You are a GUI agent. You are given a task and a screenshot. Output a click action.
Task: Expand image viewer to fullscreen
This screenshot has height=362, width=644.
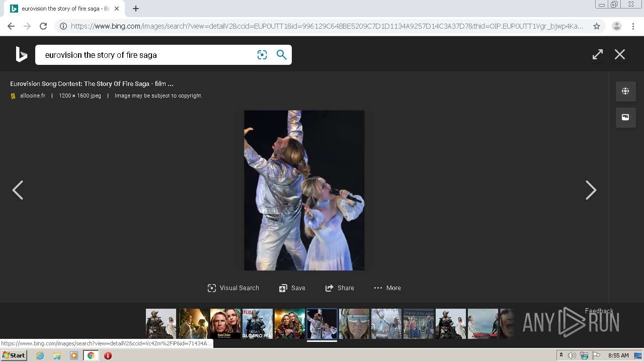[x=598, y=54]
